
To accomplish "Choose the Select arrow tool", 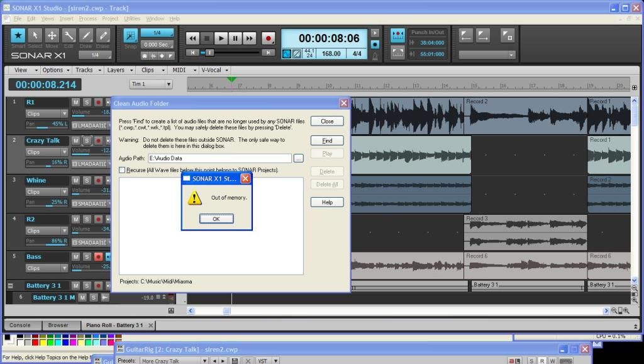I will [35, 35].
